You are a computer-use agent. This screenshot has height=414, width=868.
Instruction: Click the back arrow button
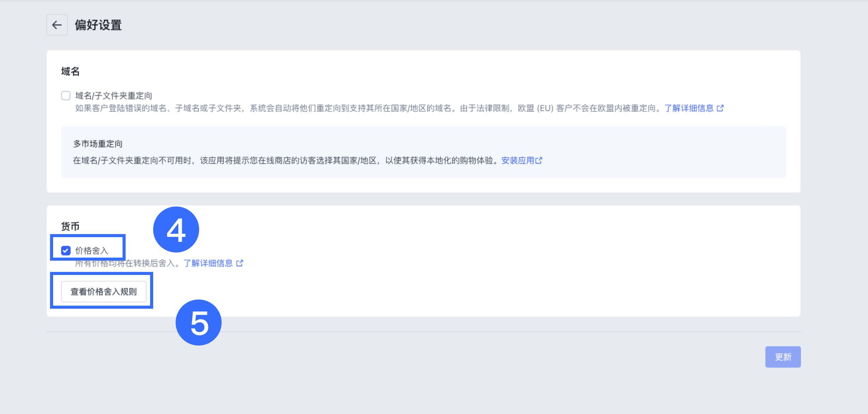point(57,25)
